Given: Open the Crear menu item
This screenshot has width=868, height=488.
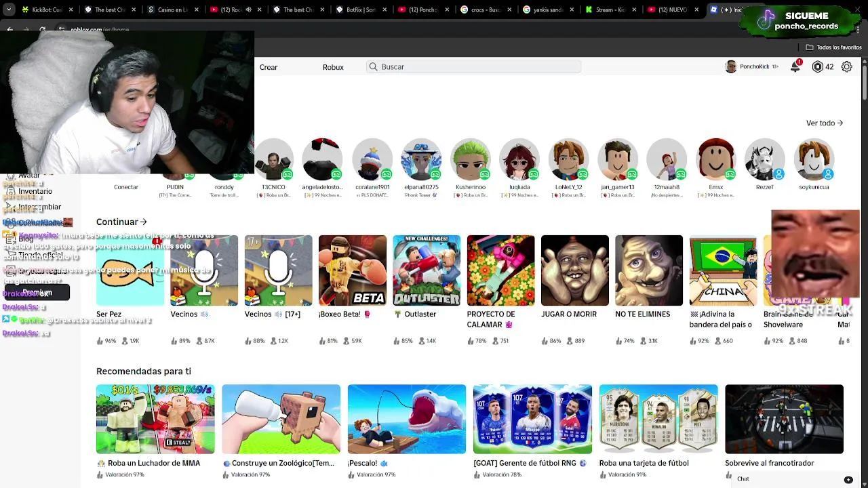Looking at the screenshot, I should tap(269, 67).
